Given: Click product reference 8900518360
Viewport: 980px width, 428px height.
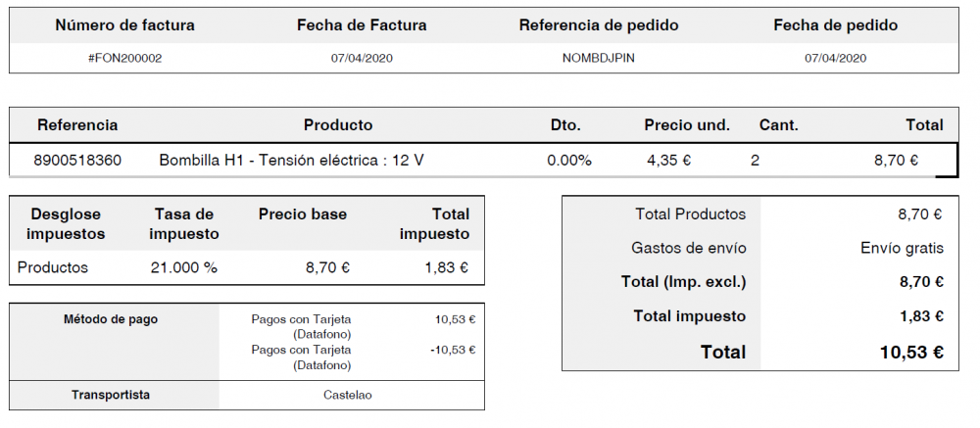Looking at the screenshot, I should pos(77,160).
